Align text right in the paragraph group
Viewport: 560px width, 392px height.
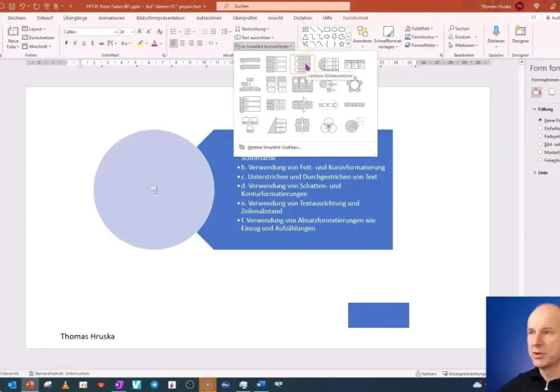[191, 43]
